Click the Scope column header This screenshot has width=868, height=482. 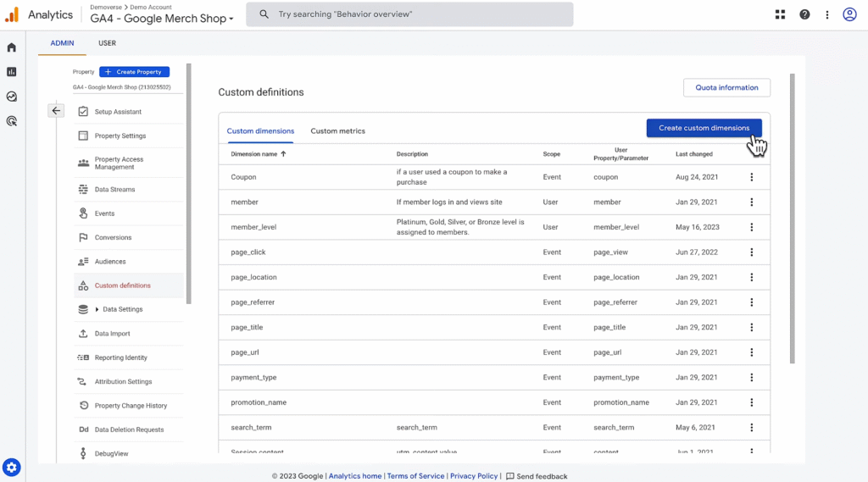(551, 154)
